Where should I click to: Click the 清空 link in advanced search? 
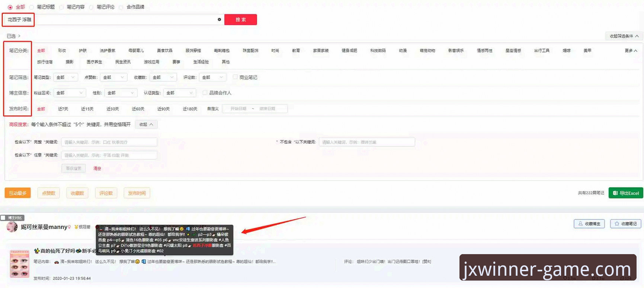[x=97, y=169]
